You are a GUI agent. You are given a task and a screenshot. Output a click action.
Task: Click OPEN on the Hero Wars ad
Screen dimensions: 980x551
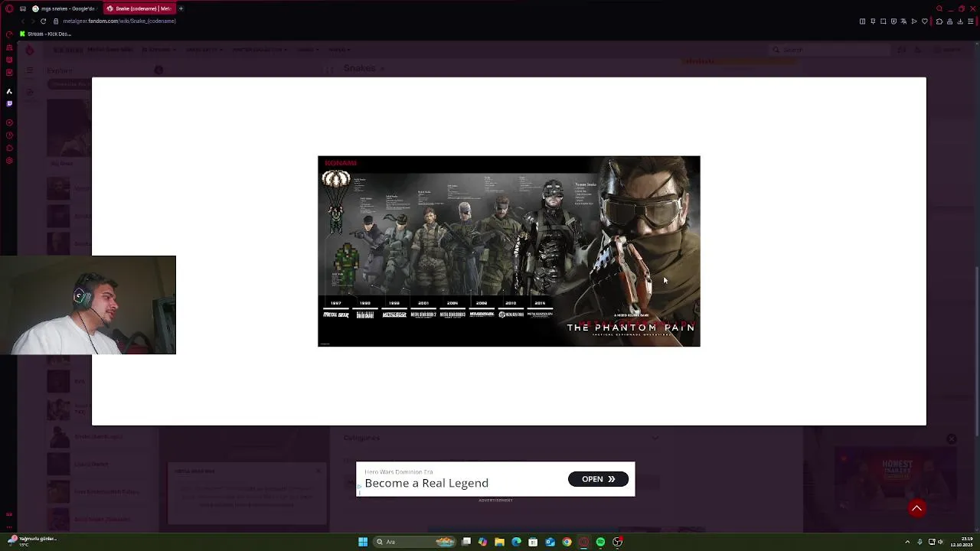598,479
